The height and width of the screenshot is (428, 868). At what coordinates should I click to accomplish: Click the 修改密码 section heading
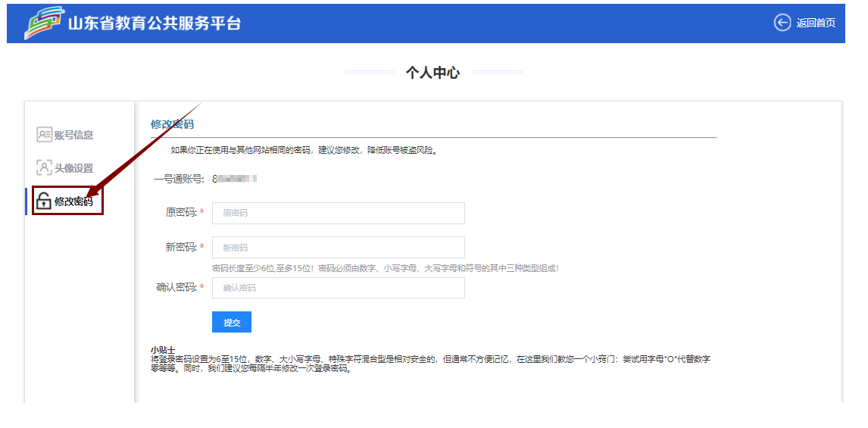[172, 124]
